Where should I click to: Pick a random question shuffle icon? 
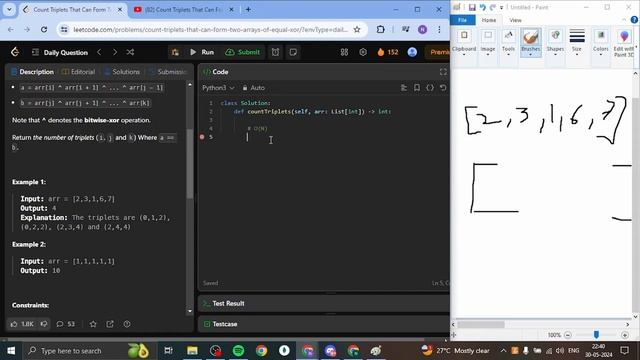pos(130,52)
